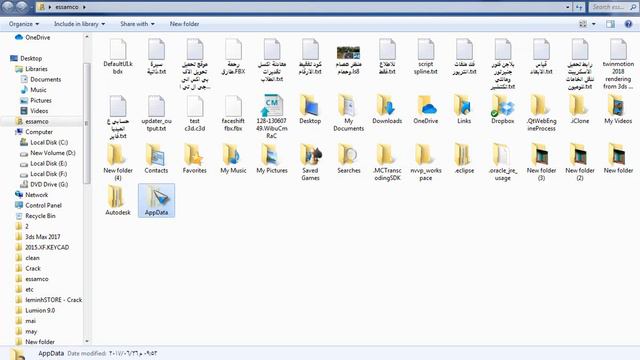This screenshot has width=640, height=360.
Task: Select the My Documents folder
Action: click(349, 113)
